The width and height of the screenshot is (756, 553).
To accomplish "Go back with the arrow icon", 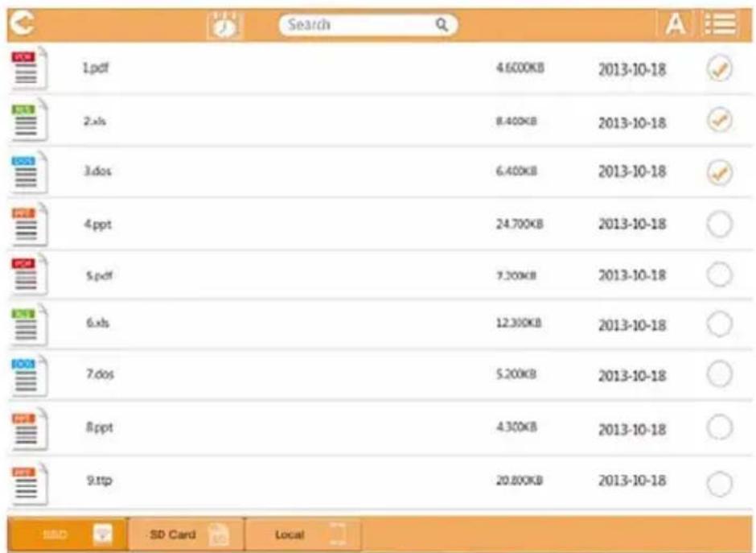I will pyautogui.click(x=23, y=23).
